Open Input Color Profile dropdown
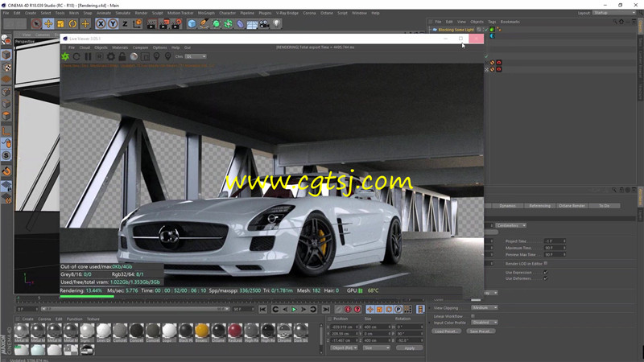Viewport: 644px width, 362px height. [x=485, y=323]
